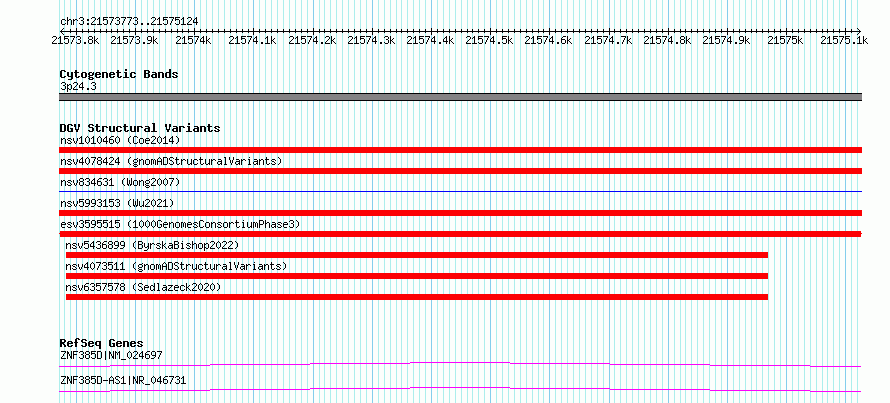Open the nsv5993153 (Wu2021) label

[x=117, y=203]
